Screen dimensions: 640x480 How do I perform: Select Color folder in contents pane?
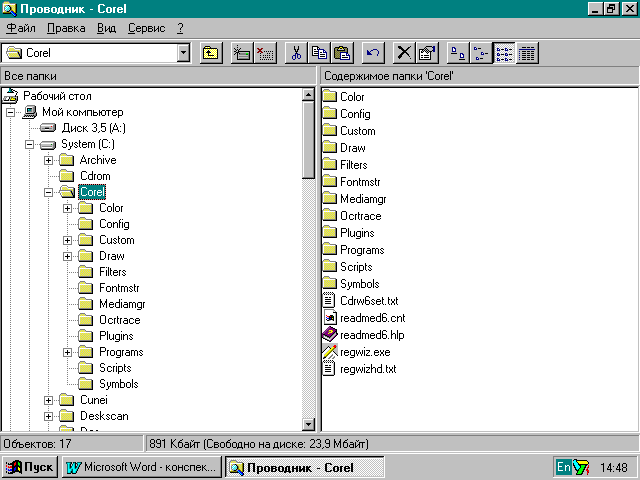[344, 97]
